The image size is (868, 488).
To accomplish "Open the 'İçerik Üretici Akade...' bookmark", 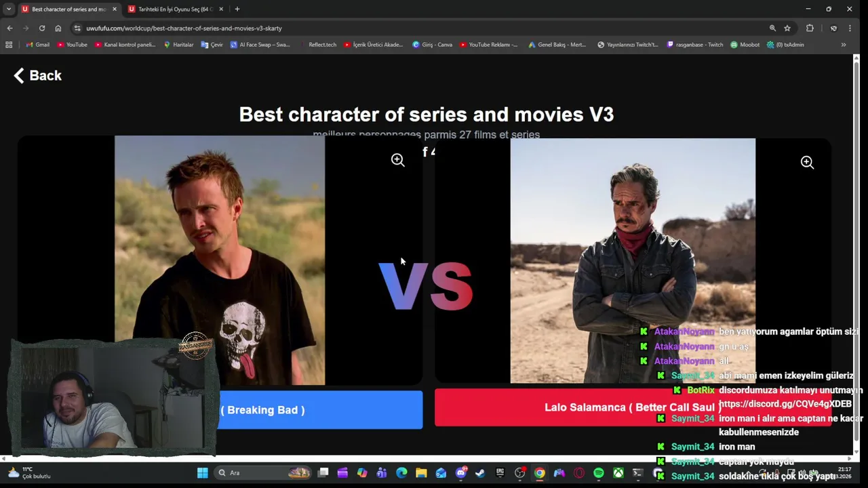I will (x=374, y=45).
